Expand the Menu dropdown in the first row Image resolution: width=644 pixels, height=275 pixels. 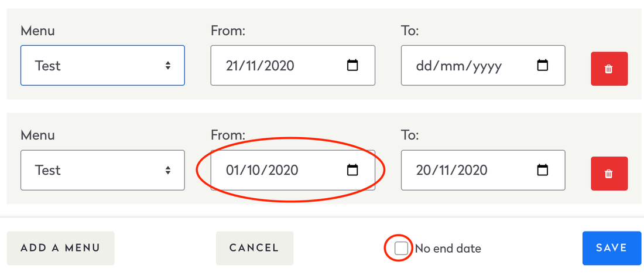[x=102, y=66]
